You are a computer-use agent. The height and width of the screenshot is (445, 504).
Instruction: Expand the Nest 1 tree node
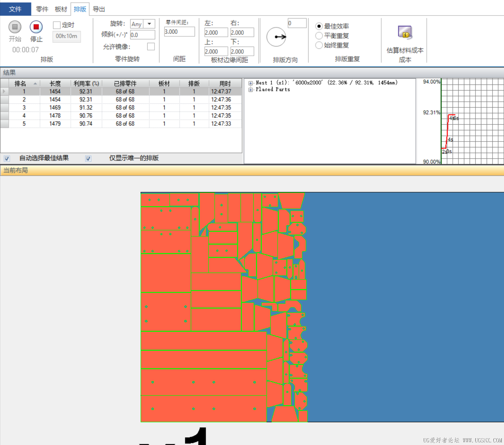click(x=250, y=83)
